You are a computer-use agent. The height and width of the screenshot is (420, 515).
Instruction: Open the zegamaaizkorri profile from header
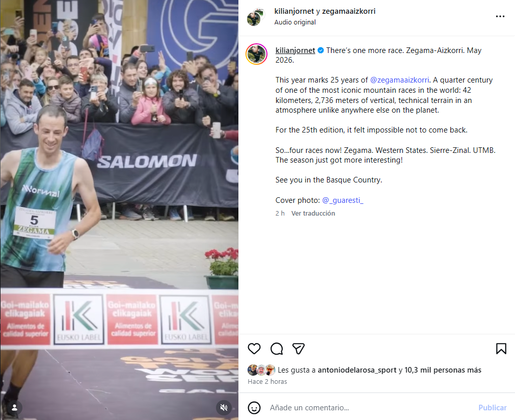(x=349, y=11)
